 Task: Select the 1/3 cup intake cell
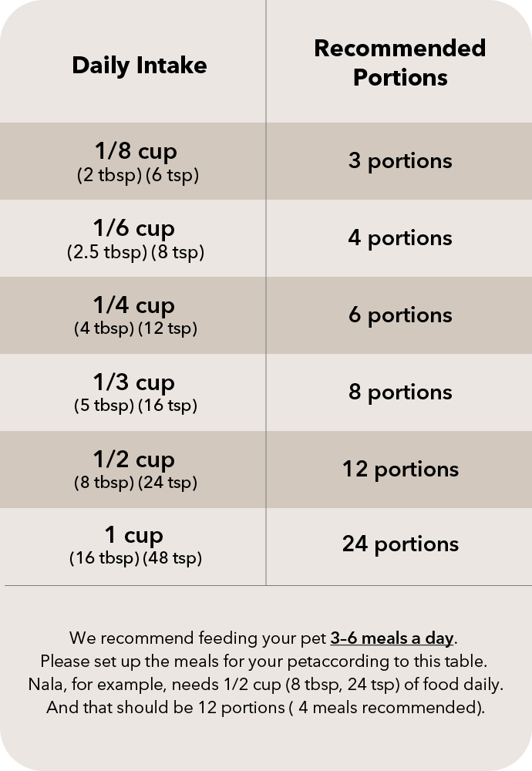(x=133, y=392)
